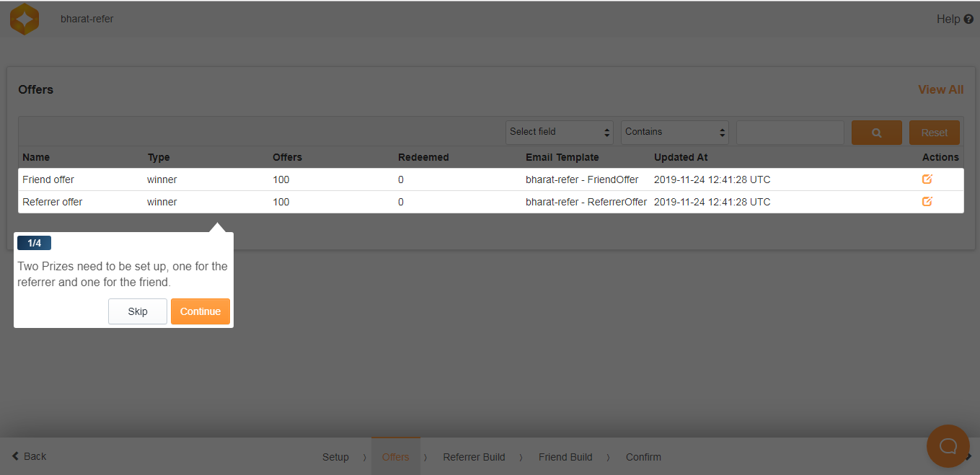
Task: Edit the Referrer offer row
Action: click(x=927, y=202)
